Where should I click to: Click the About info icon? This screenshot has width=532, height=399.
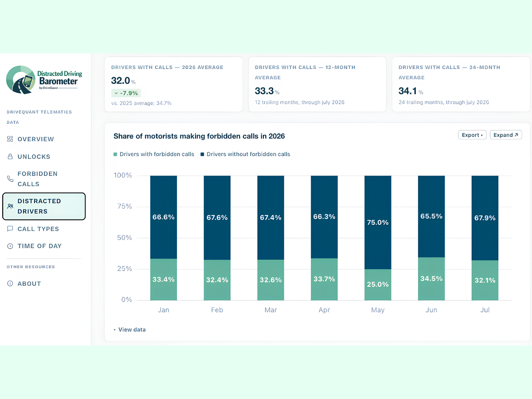click(10, 284)
